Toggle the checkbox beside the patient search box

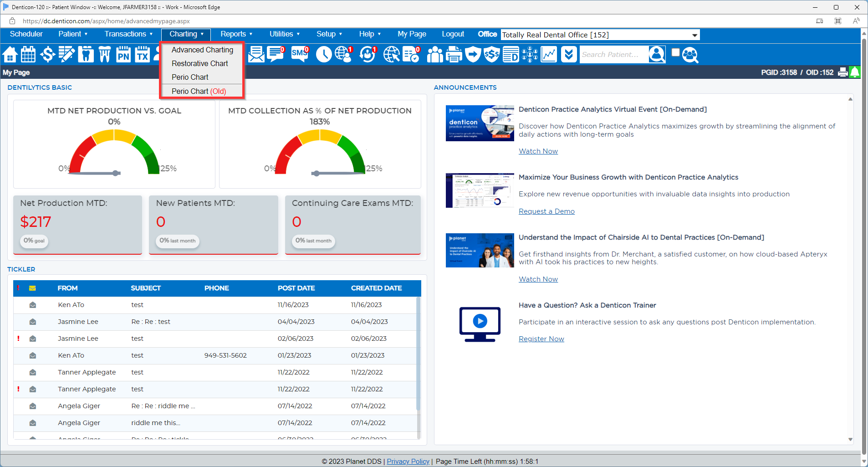pyautogui.click(x=676, y=52)
